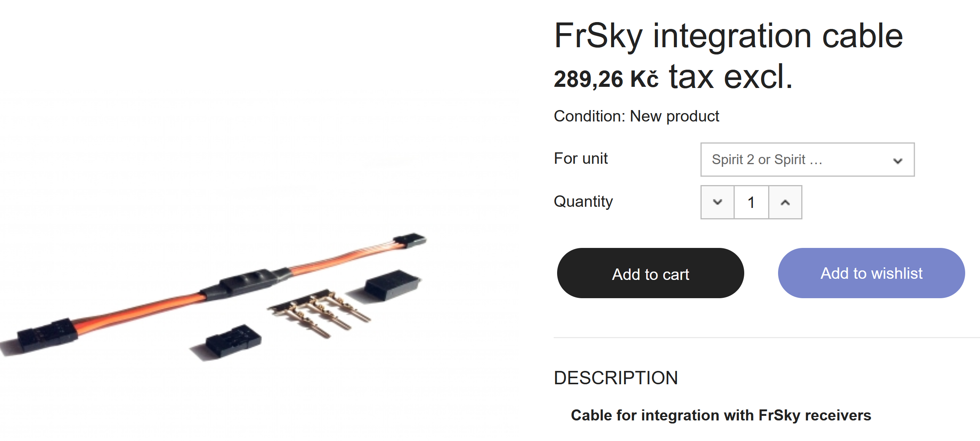Viewport: 980px width, 441px height.
Task: Decrease quantity with the down chevron
Action: pyautogui.click(x=717, y=202)
